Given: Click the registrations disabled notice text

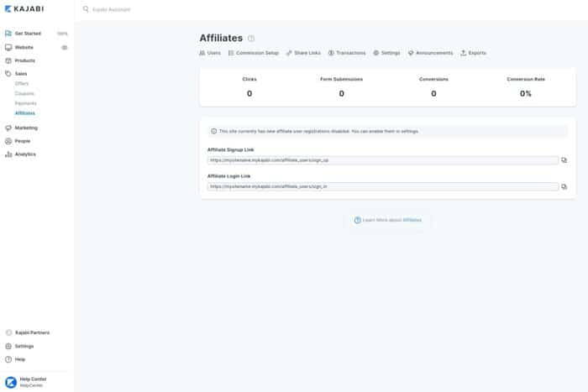Looking at the screenshot, I should click(318, 131).
